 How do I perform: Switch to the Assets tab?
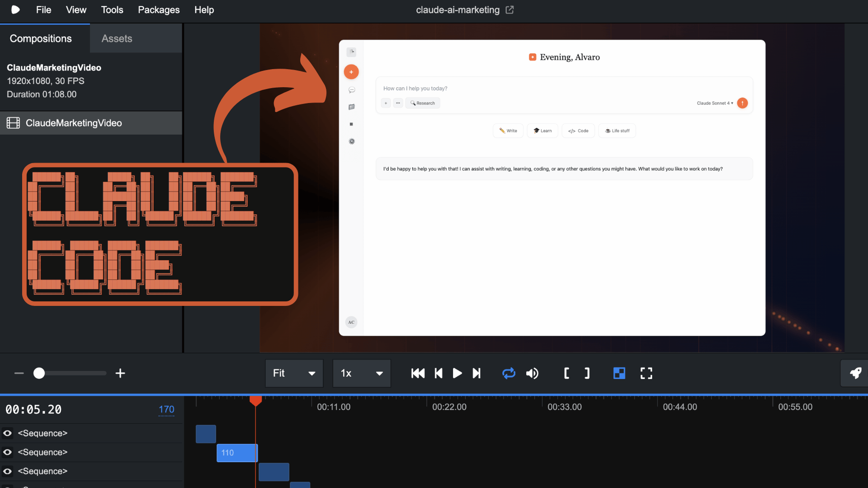[117, 39]
